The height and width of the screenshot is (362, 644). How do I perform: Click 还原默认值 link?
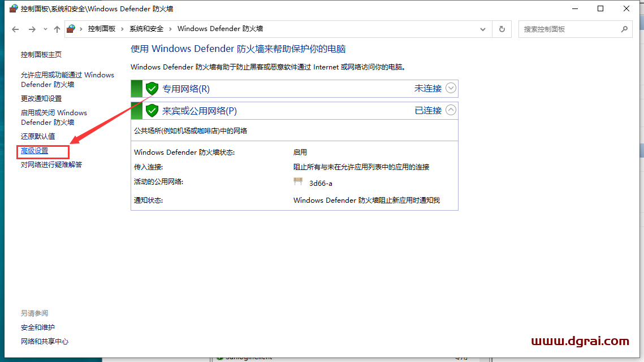coord(38,136)
